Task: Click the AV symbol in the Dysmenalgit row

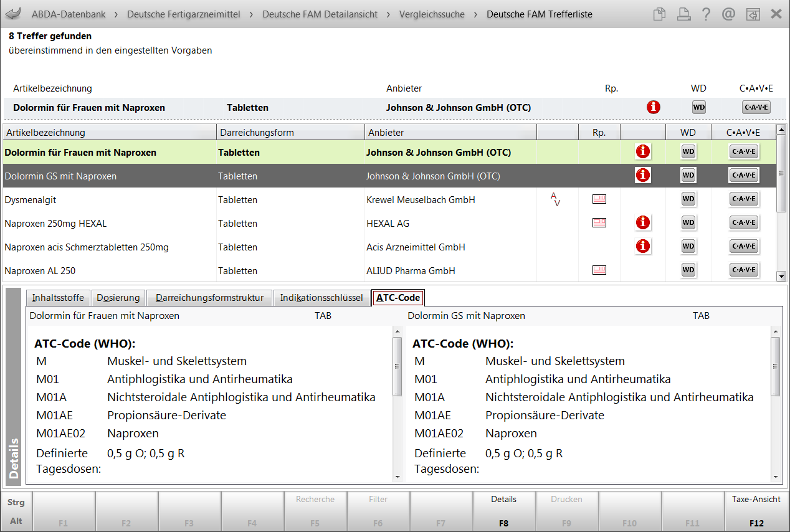Action: coord(556,199)
